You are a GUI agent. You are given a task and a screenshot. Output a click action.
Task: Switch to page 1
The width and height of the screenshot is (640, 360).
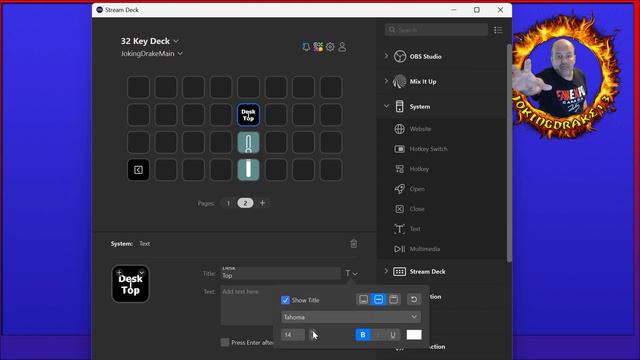point(229,203)
